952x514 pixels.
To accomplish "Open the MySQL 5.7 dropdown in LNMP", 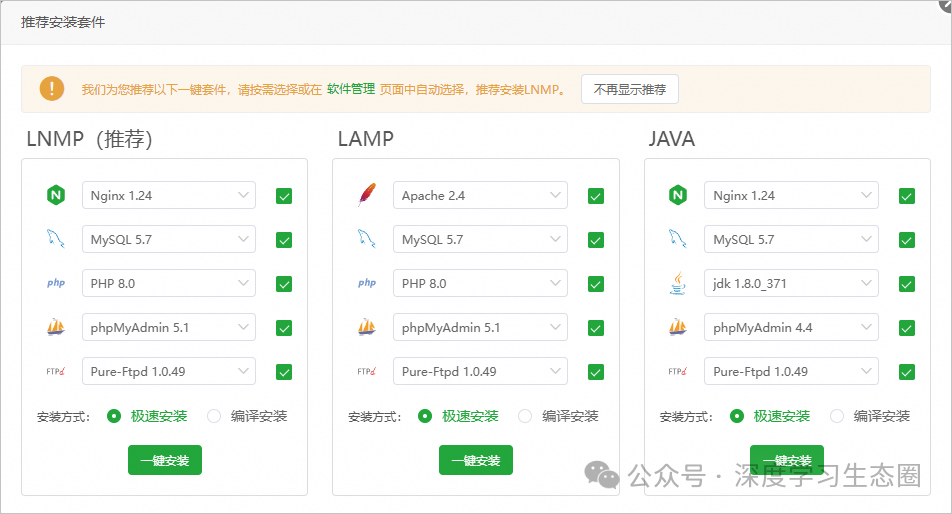I will [169, 239].
